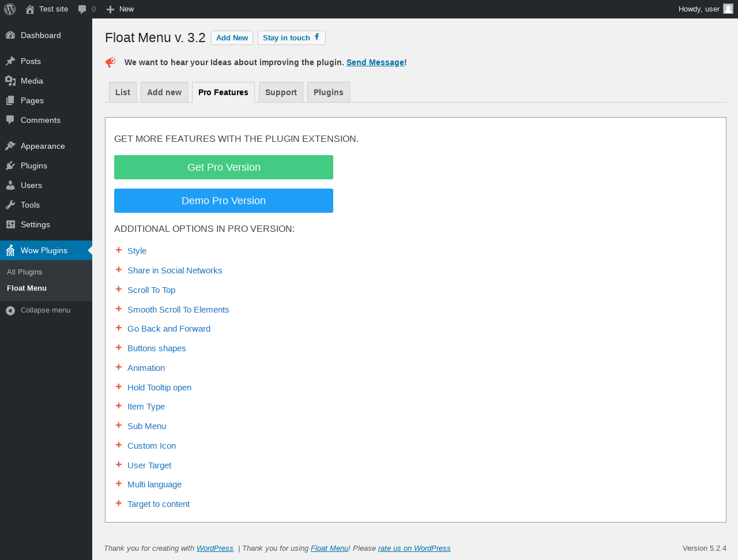The image size is (738, 560).
Task: Click the Collapse menu arrow icon
Action: 10,310
